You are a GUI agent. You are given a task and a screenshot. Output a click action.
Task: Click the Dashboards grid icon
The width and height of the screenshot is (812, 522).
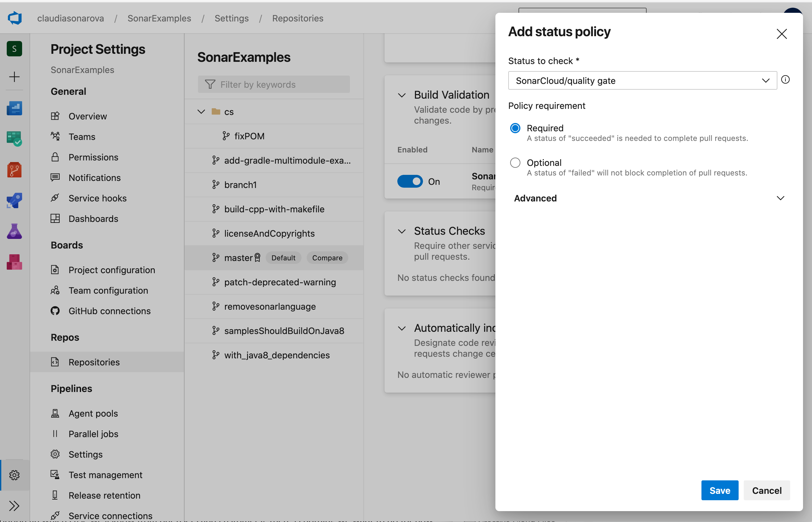pyautogui.click(x=55, y=218)
